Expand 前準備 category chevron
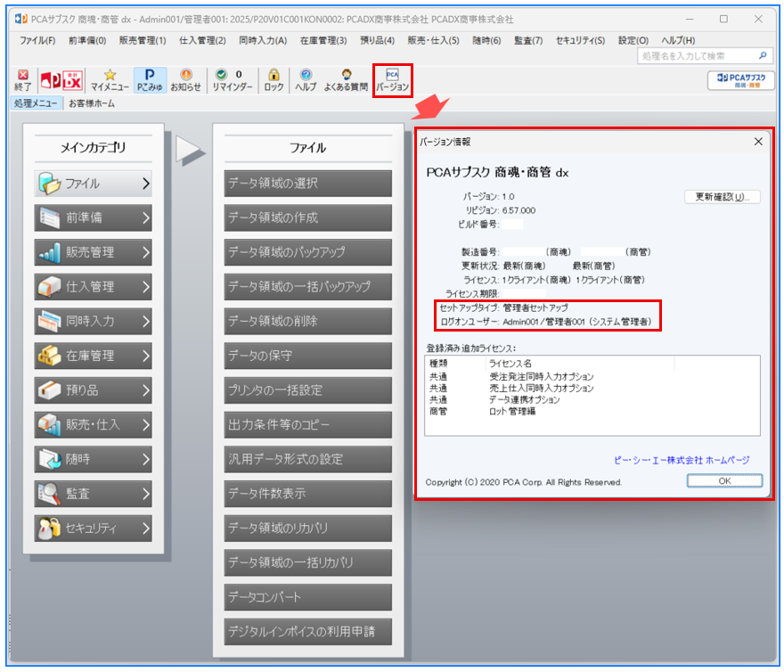The height and width of the screenshot is (672, 784). point(145,218)
